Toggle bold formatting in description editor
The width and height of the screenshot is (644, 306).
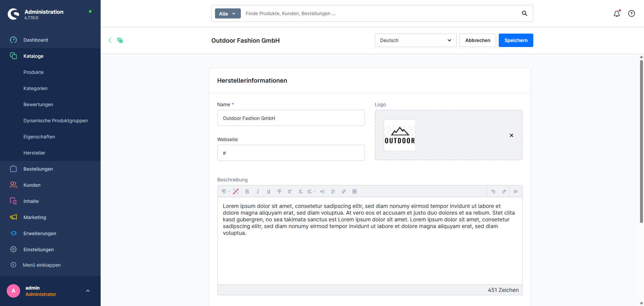247,191
